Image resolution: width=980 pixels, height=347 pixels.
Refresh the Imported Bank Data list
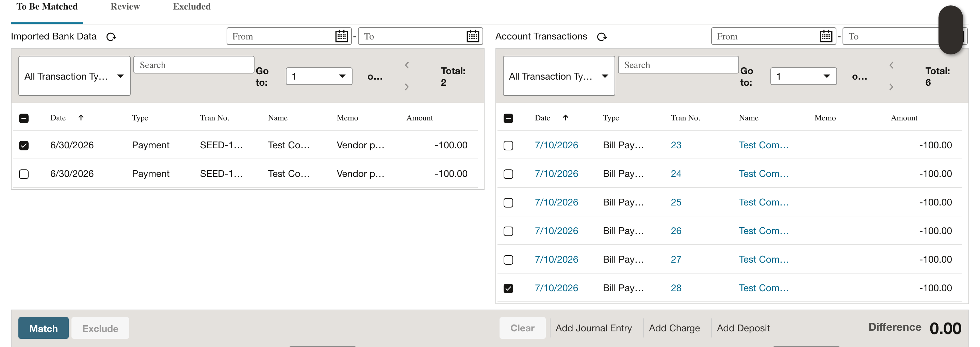point(111,36)
